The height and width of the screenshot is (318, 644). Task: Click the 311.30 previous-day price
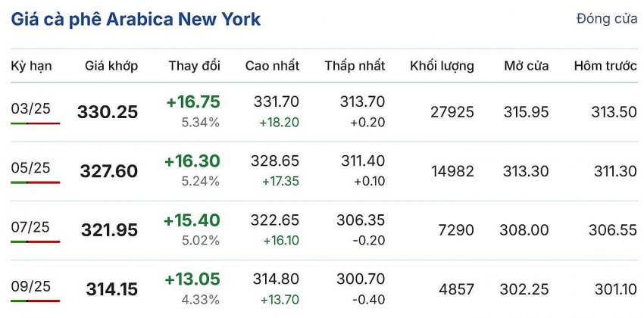pos(614,171)
